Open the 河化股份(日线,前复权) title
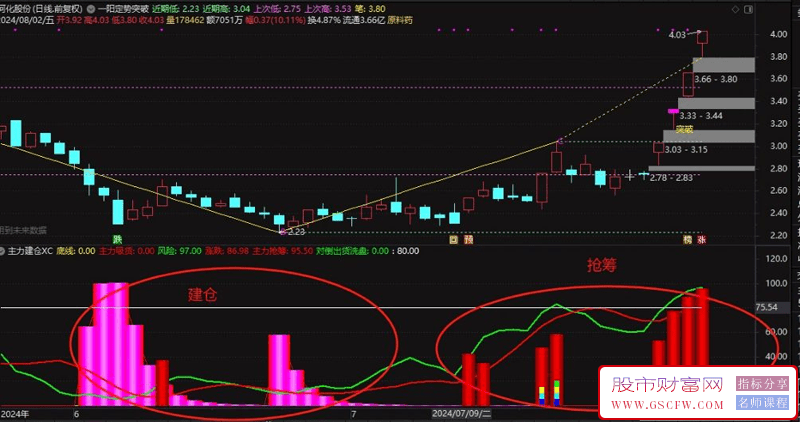The height and width of the screenshot is (422, 800). point(41,9)
